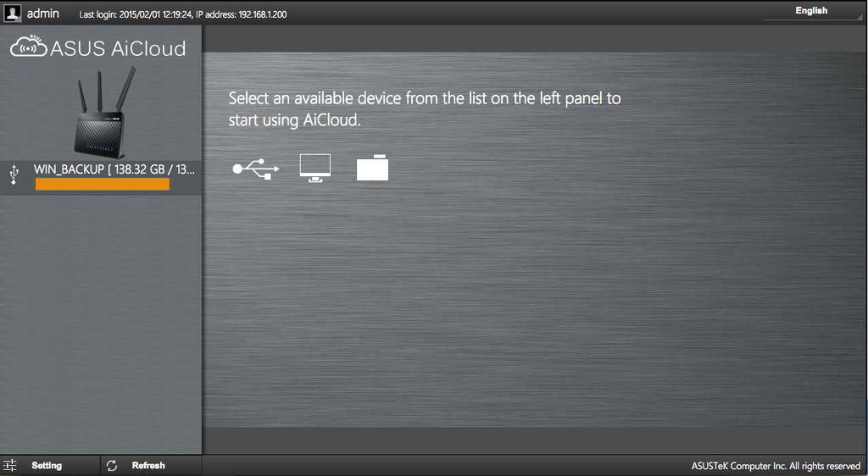Click the 'Select an available device' message

pos(425,109)
